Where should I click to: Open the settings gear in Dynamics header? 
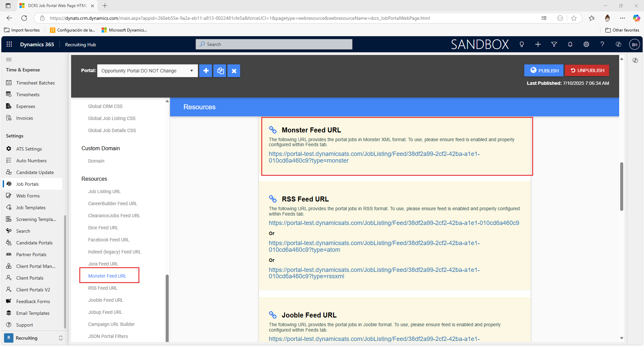tap(586, 44)
